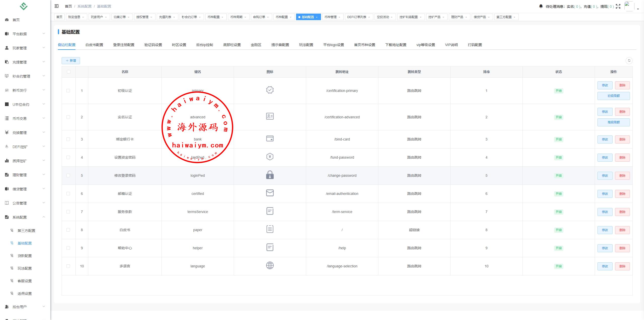Viewport: 644px width, 320px height.
Task: Click the notification bell icon
Action: click(541, 6)
